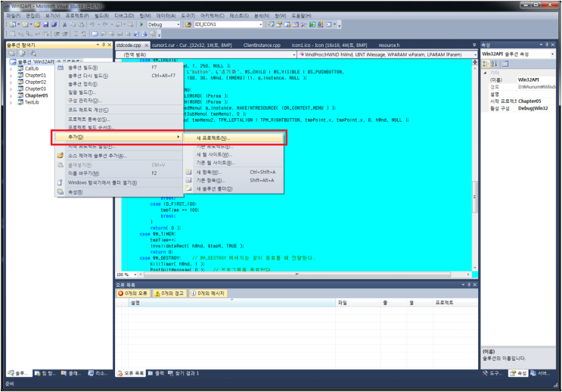The image size is (562, 392).
Task: Click the New Project toolbar icon
Action: click(13, 24)
